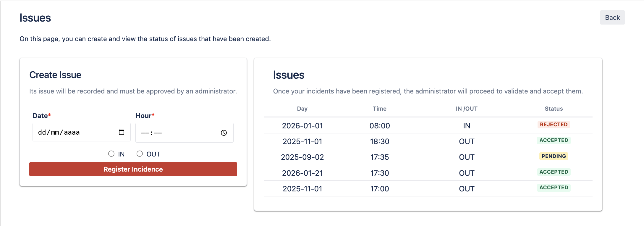This screenshot has height=226, width=644.
Task: Click the ACCEPTED badge on row 2026-01-21
Action: 554,172
